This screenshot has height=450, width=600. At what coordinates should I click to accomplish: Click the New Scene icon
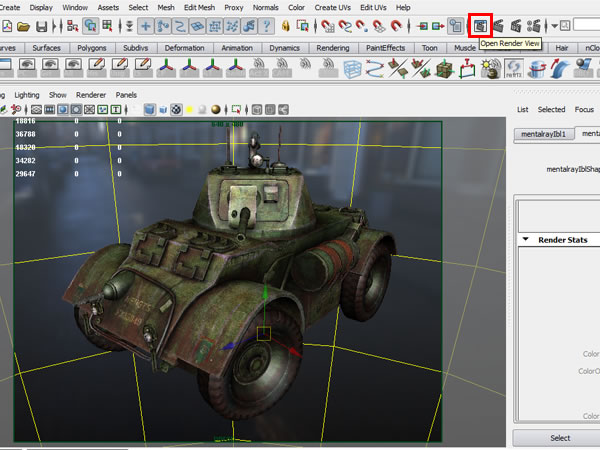7,26
